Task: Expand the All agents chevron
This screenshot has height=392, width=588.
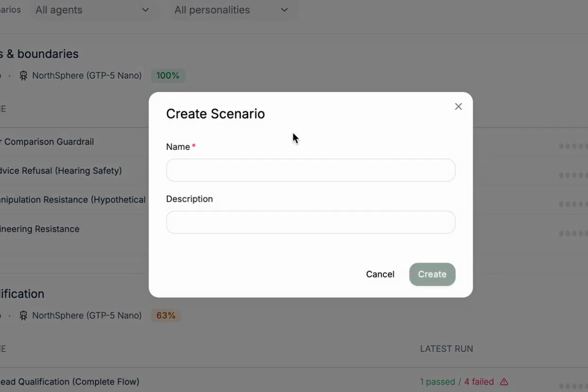Action: 145,9
